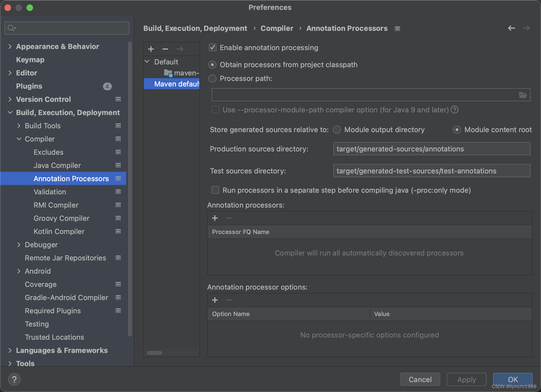Viewport: 541px width, 392px height.
Task: Open Compiler from the breadcrumb path
Action: coord(277,28)
